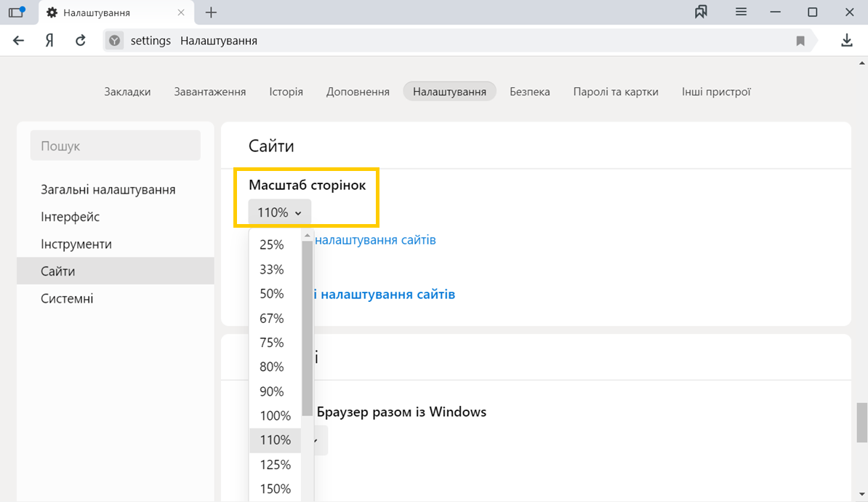Choose 80% zoom option
The height and width of the screenshot is (502, 868).
[x=275, y=367]
